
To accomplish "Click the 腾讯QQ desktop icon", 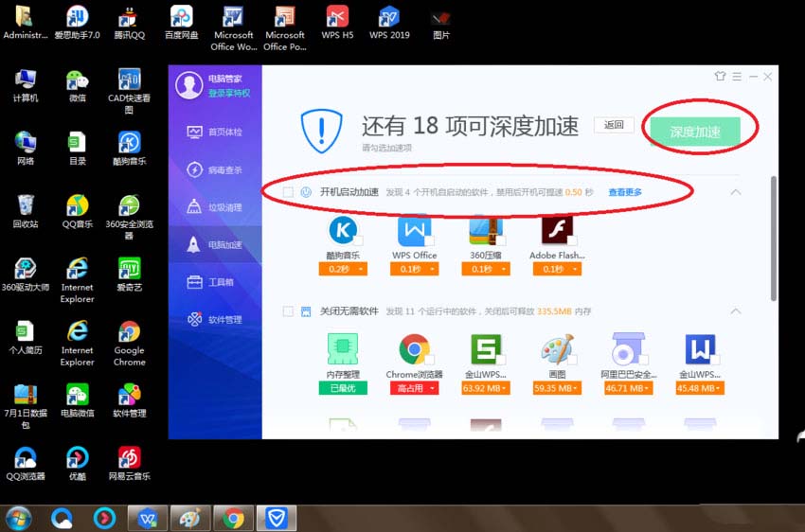I will coord(129,18).
